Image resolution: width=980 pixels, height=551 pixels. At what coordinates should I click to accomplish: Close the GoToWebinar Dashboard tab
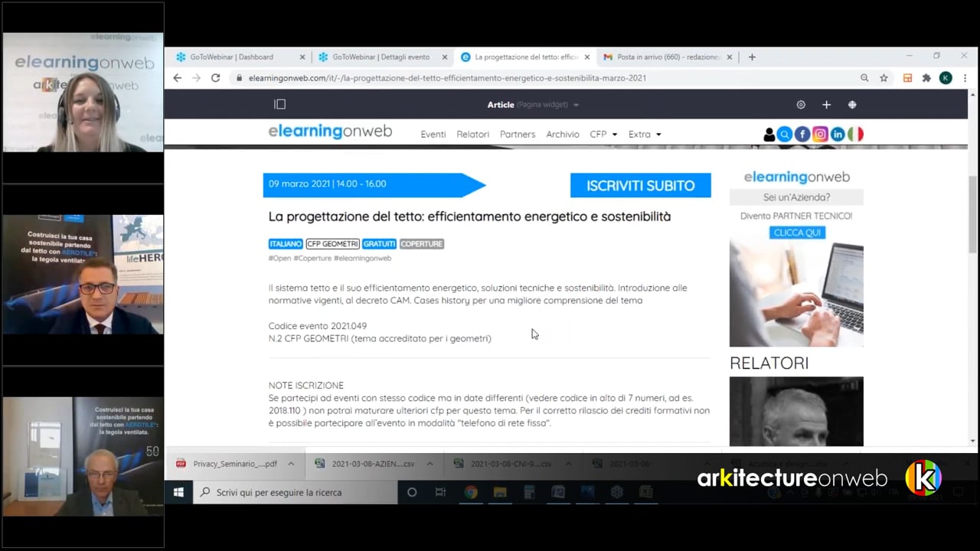302,57
